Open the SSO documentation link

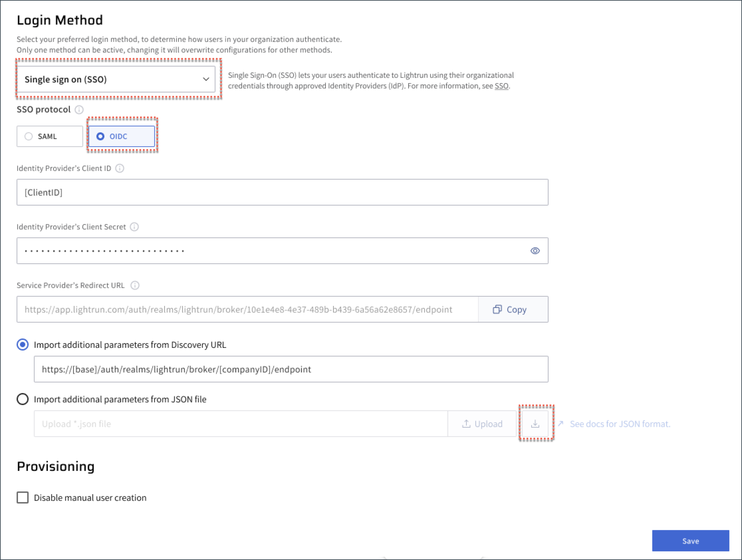pos(502,86)
